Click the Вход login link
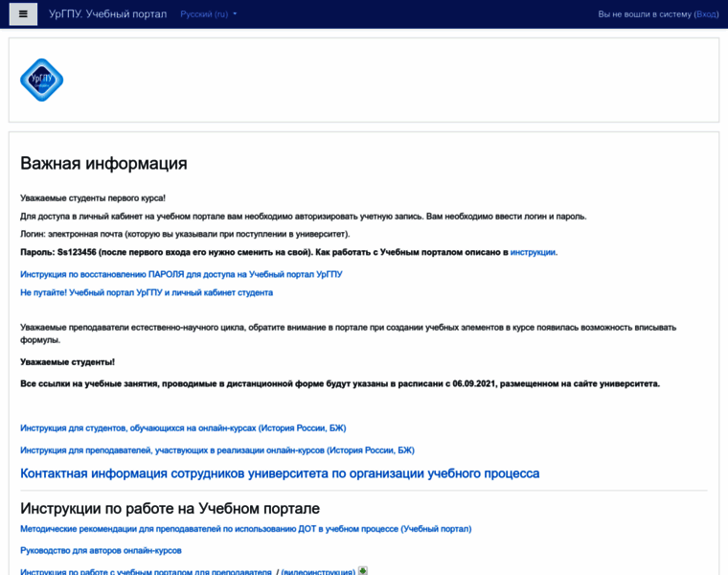 pos(706,14)
